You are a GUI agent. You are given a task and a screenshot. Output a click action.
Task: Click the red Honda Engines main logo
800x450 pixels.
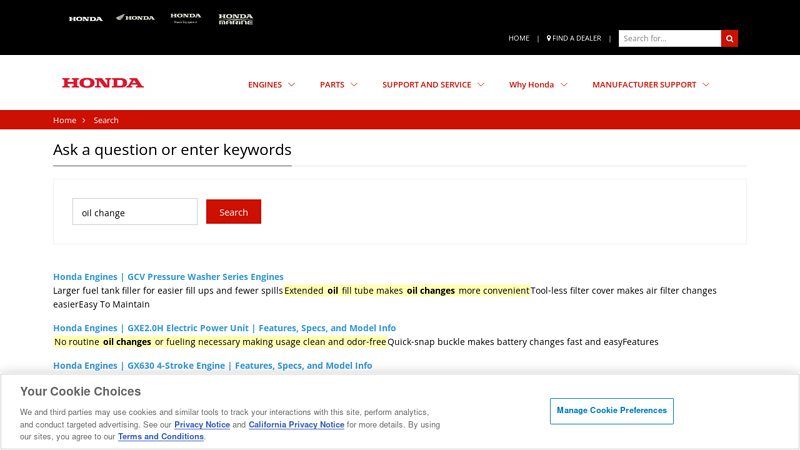[x=103, y=83]
